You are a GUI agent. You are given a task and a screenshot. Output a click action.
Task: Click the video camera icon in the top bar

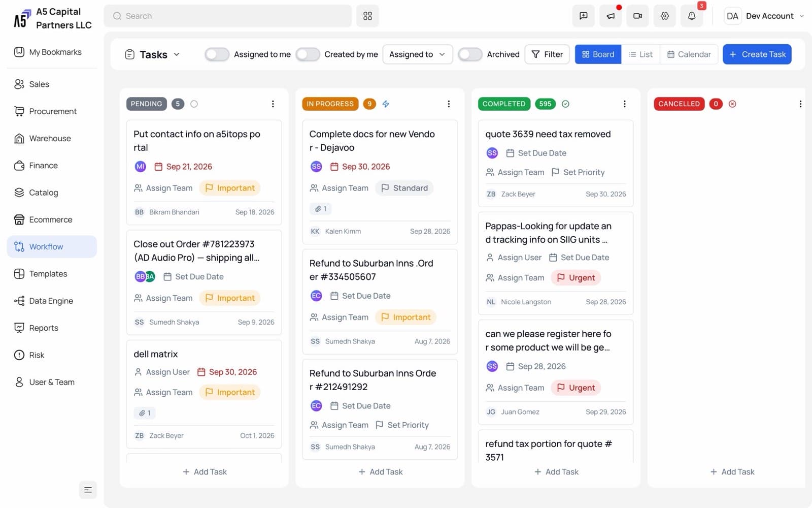637,16
